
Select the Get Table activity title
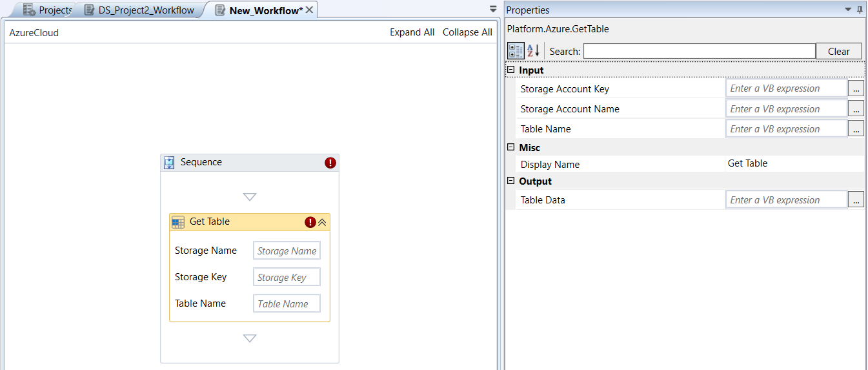pyautogui.click(x=210, y=221)
